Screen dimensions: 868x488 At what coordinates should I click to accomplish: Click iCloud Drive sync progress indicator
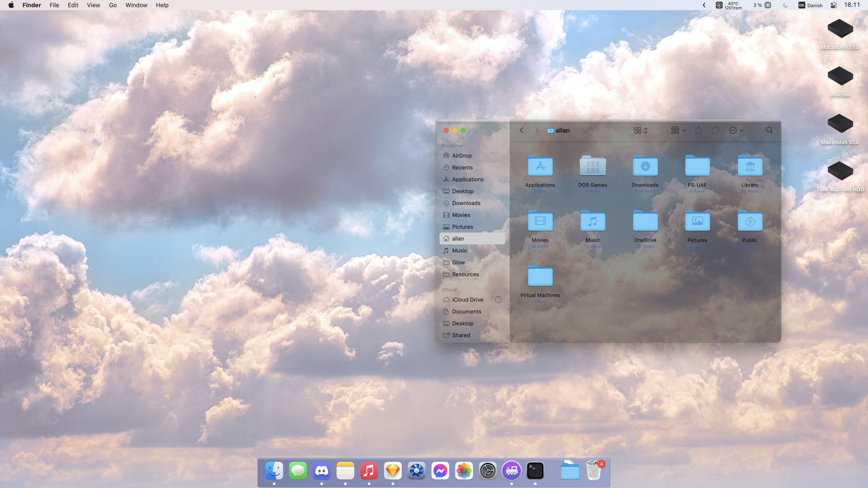tap(498, 300)
